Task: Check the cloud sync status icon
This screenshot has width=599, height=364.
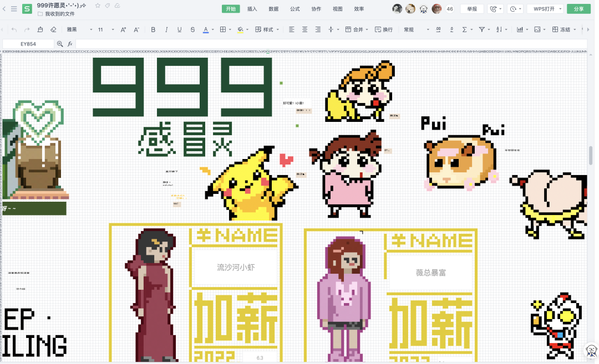Action: click(x=117, y=6)
